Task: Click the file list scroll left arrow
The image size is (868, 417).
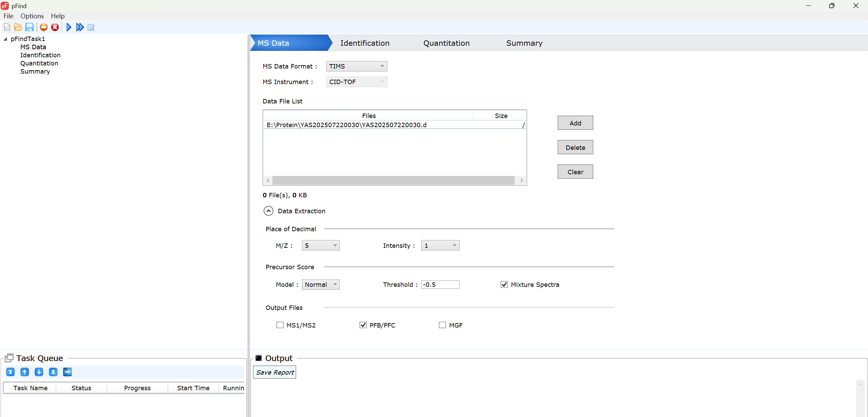Action: (x=268, y=180)
